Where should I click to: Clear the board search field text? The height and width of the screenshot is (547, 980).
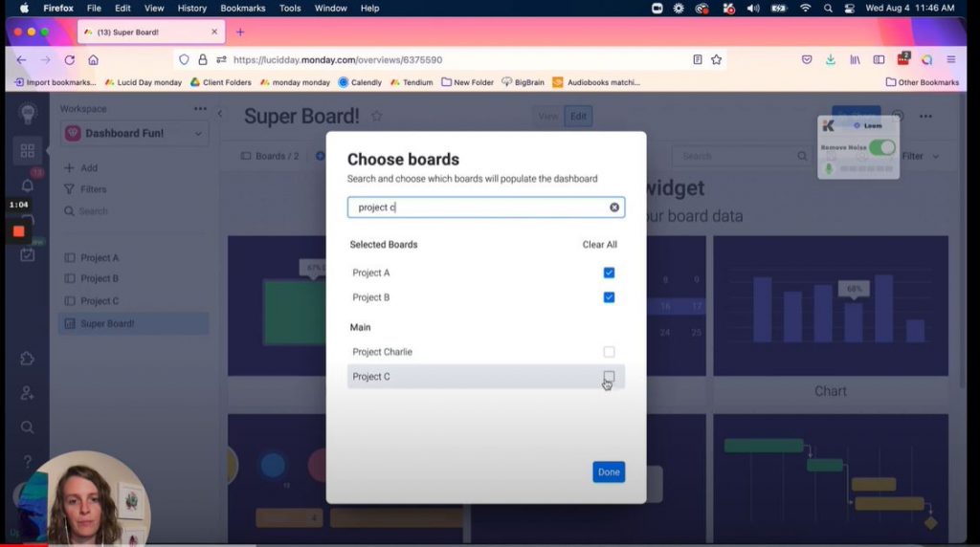pos(614,208)
